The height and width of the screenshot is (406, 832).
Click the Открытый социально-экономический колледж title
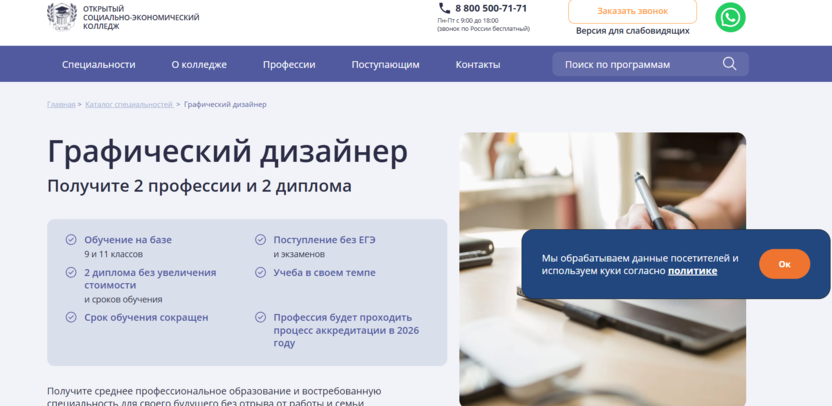(x=141, y=18)
